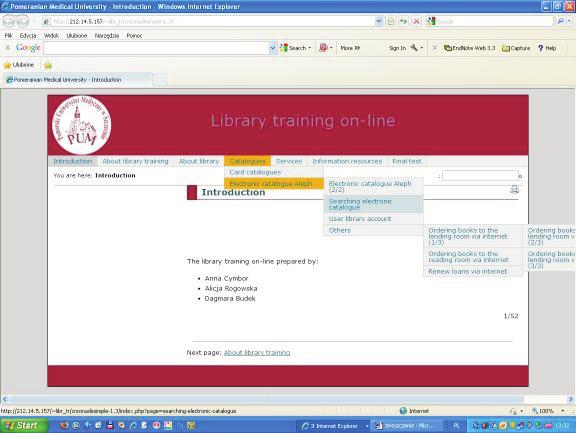
Task: Open the Pomoc menu
Action: [134, 36]
